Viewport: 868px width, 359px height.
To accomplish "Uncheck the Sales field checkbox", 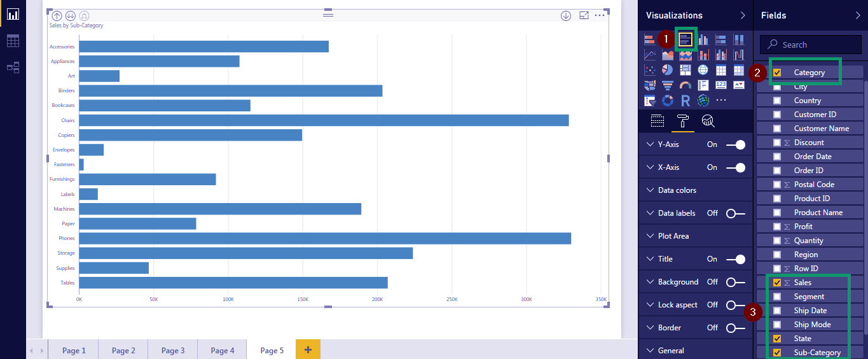I will [x=777, y=283].
